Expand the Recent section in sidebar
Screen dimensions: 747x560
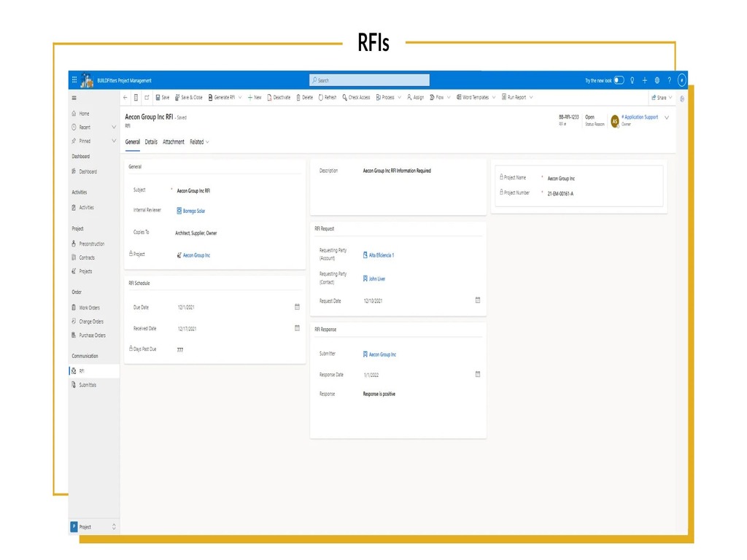[x=114, y=128]
